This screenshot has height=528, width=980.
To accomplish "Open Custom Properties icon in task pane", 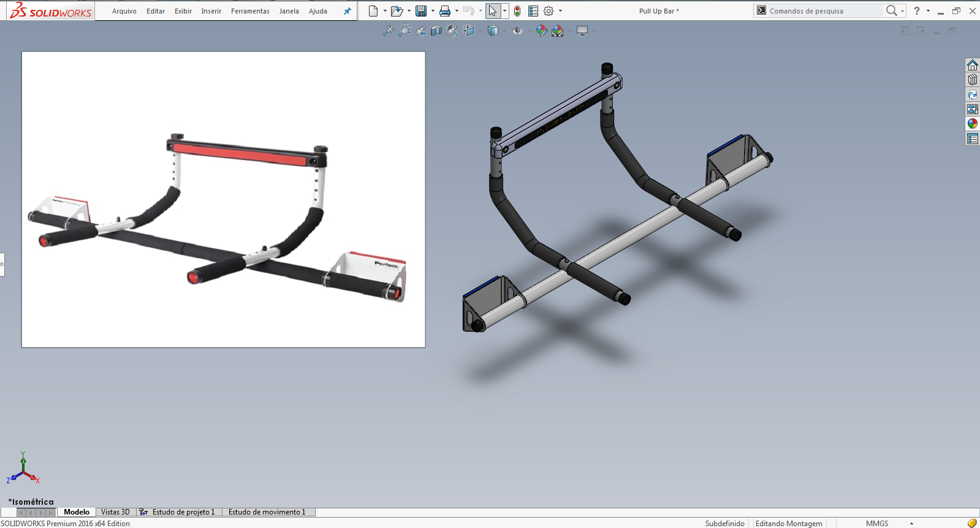I will [973, 139].
